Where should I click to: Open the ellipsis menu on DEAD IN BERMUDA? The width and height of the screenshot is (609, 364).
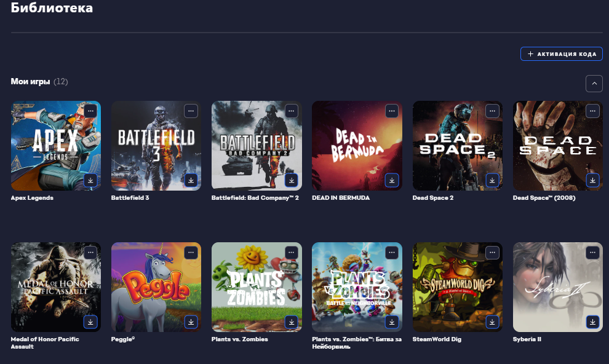pos(392,111)
